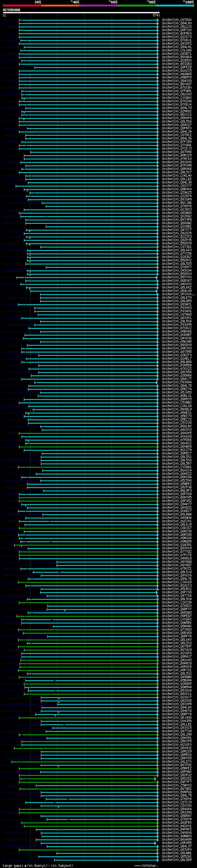Click the alignment bar for UniRef100_Q9FEZ9
Screen dimensions: 197x868
click(97, 67)
